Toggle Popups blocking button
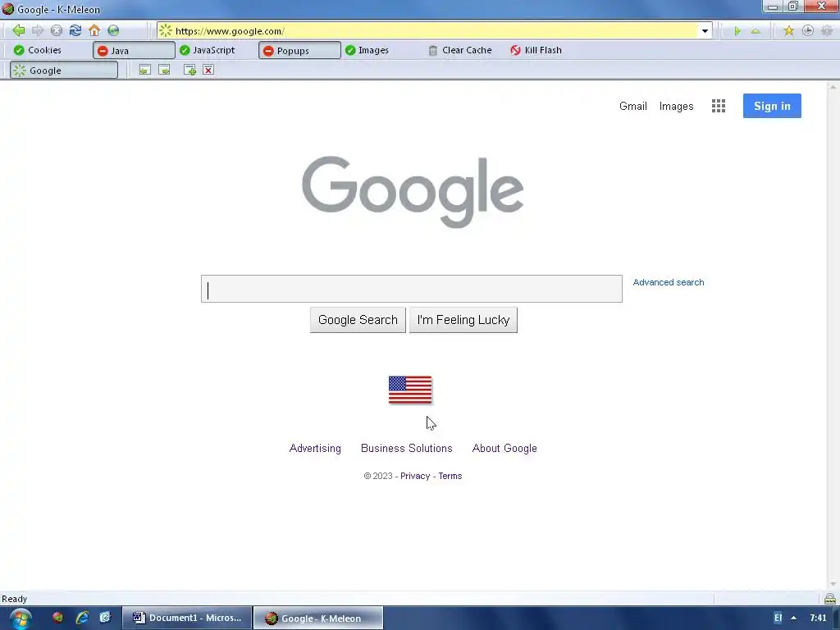840x630 pixels. [x=299, y=50]
